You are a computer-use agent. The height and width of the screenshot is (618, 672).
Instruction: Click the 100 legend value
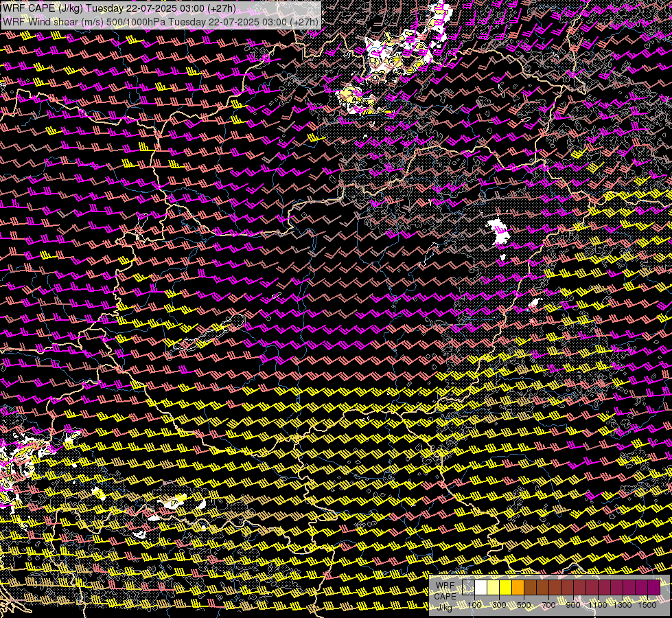[474, 605]
